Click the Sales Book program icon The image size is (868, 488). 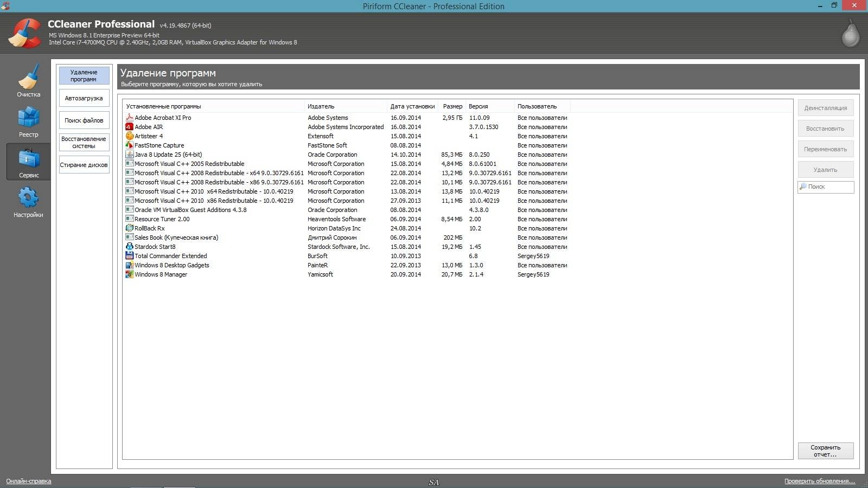point(130,237)
